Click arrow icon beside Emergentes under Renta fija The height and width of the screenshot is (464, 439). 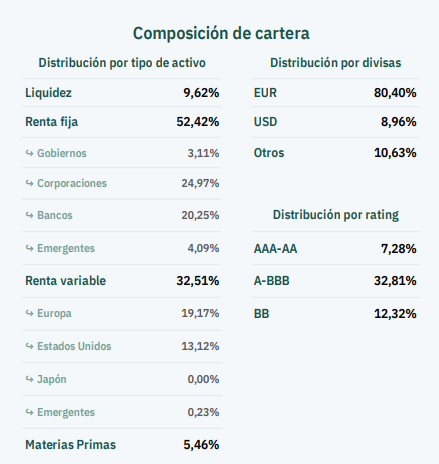pyautogui.click(x=30, y=248)
